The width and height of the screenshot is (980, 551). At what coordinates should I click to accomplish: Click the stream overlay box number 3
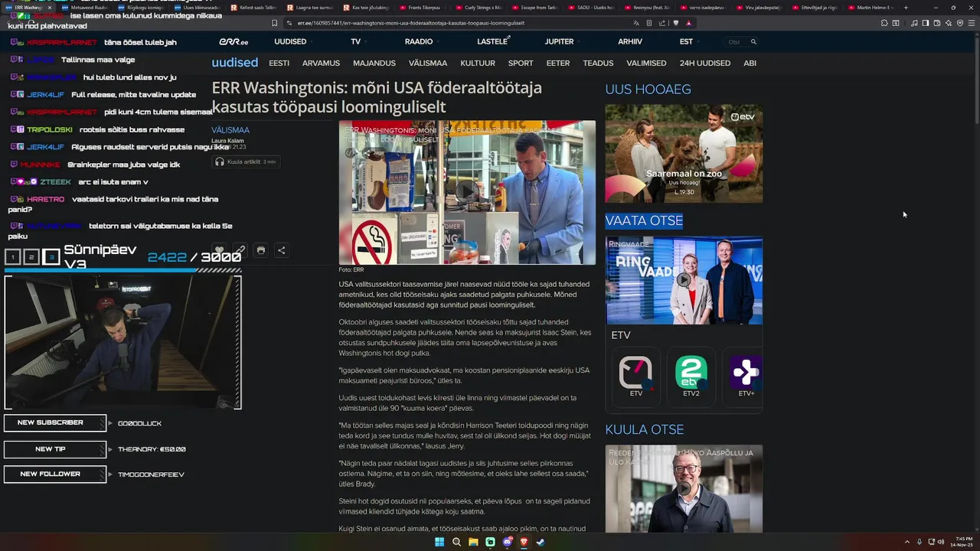[51, 257]
